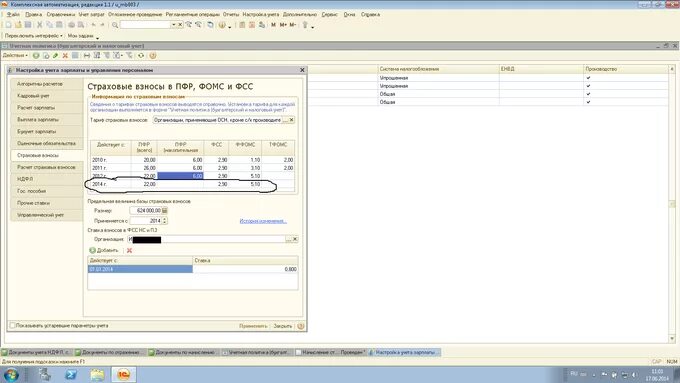680x383 pixels.
Task: Click the clock in Windows system tray
Action: 657,375
